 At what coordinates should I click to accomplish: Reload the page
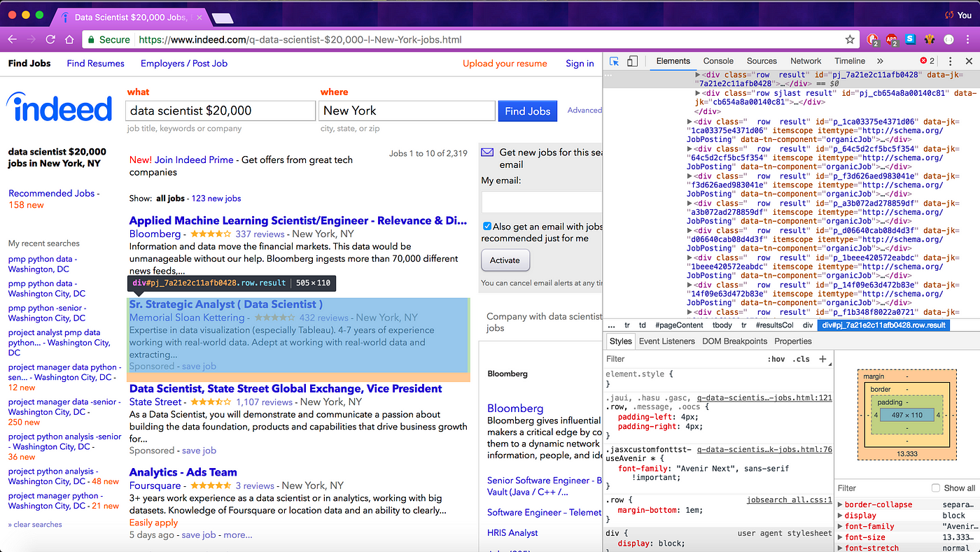pos(50,40)
